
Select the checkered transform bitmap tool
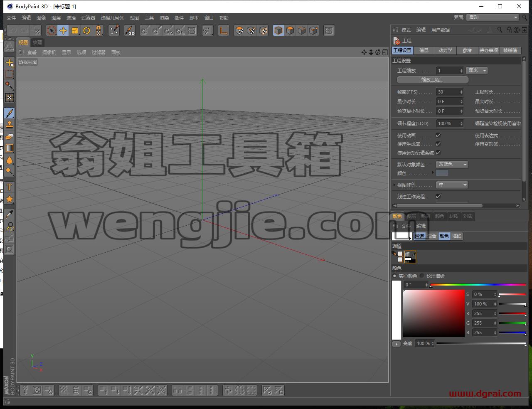9,97
